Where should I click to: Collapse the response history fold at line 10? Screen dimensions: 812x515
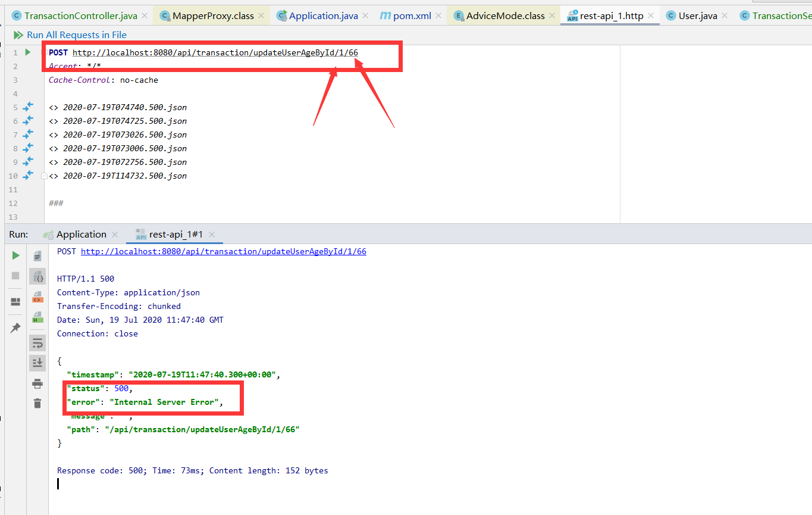(x=44, y=176)
